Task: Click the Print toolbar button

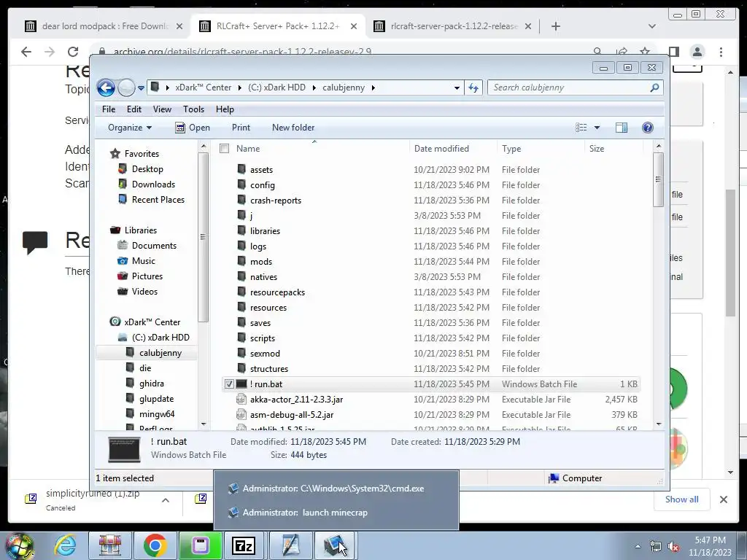Action: click(241, 128)
